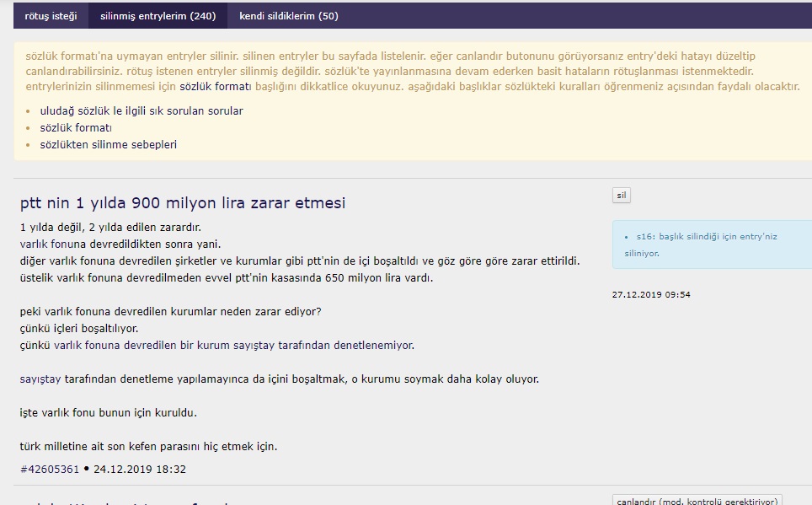Click the line "işte varlık fonu bunun için kuruldu."
This screenshot has width=812, height=505.
108,413
